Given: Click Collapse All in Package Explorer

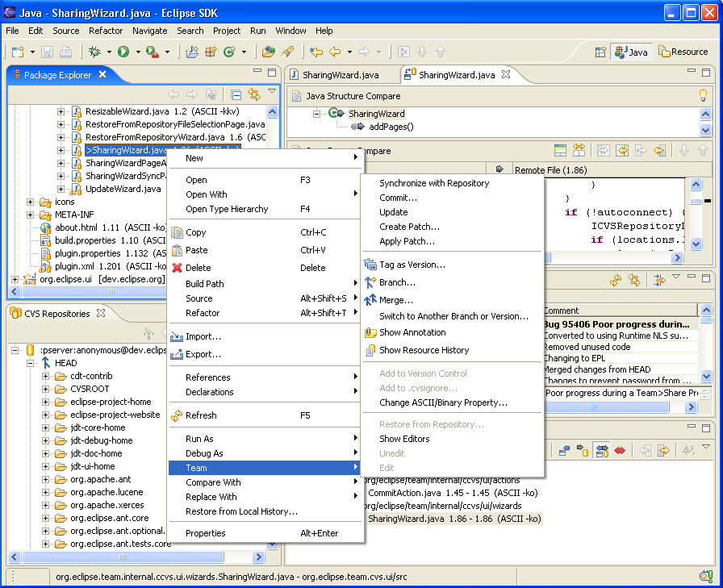Looking at the screenshot, I should click(x=236, y=95).
